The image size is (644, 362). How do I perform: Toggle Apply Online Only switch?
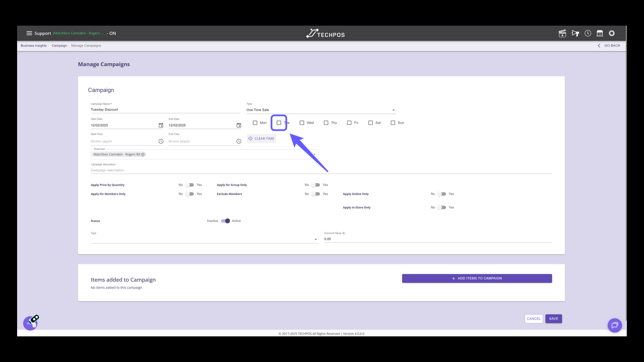442,194
